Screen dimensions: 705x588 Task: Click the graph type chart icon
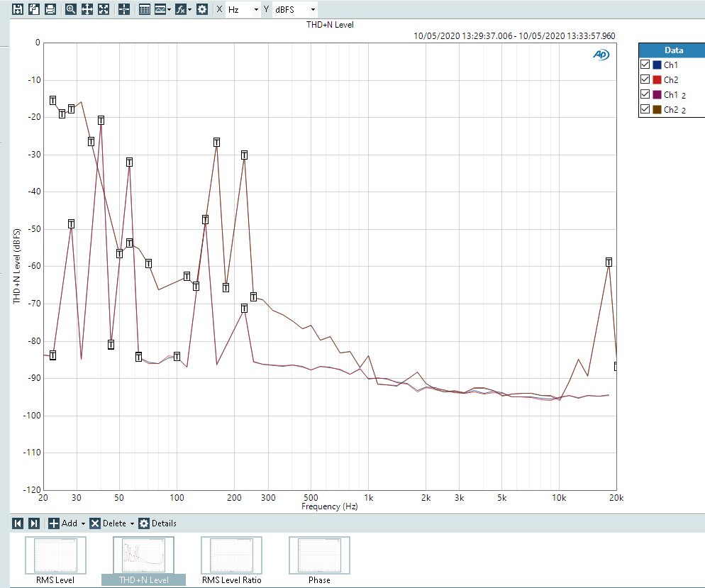tap(160, 9)
